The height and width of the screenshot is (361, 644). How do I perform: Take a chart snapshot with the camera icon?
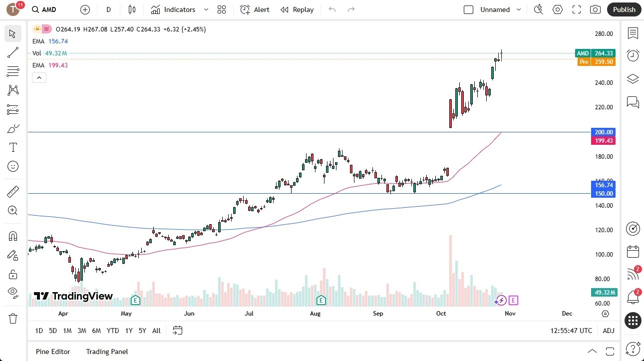(595, 9)
